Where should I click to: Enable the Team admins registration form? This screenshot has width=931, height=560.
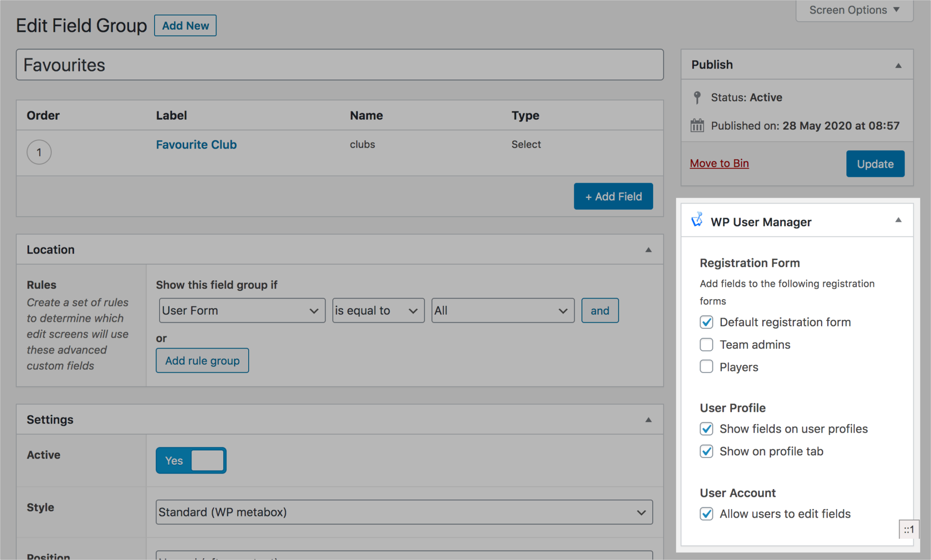click(706, 345)
